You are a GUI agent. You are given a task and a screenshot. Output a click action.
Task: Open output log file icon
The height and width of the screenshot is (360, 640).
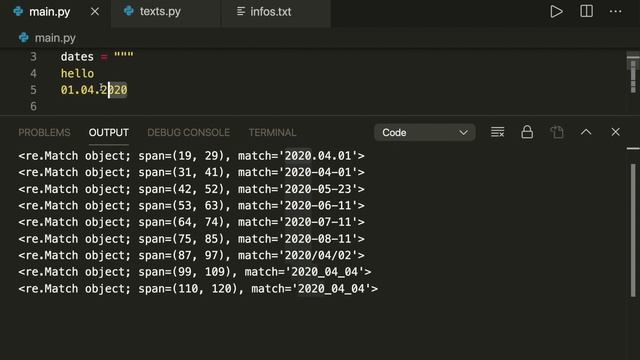(x=557, y=132)
